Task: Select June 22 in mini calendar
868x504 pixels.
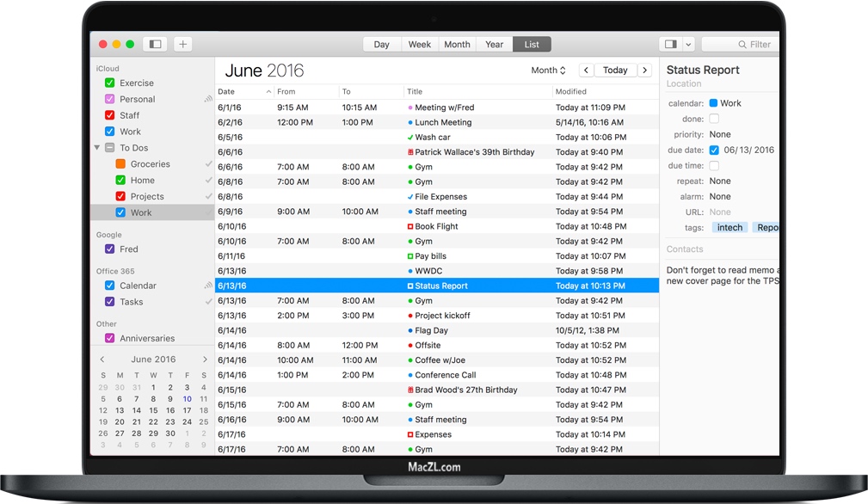Action: click(153, 421)
